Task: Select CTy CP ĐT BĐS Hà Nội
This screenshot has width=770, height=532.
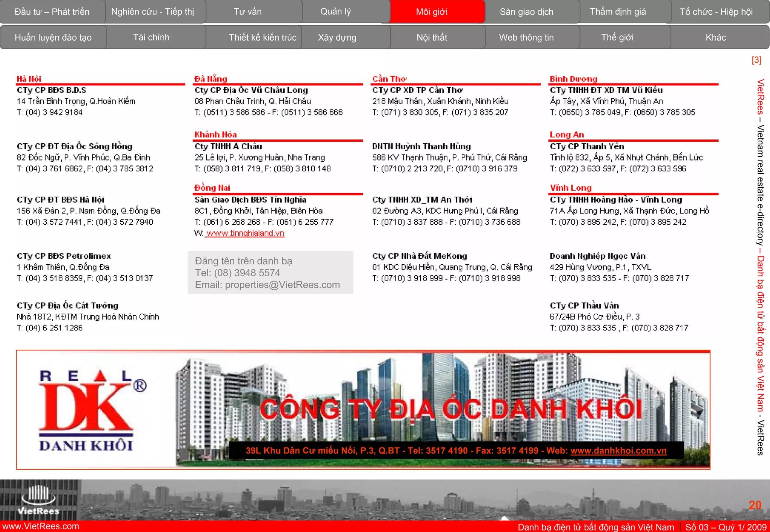Action: [61, 200]
